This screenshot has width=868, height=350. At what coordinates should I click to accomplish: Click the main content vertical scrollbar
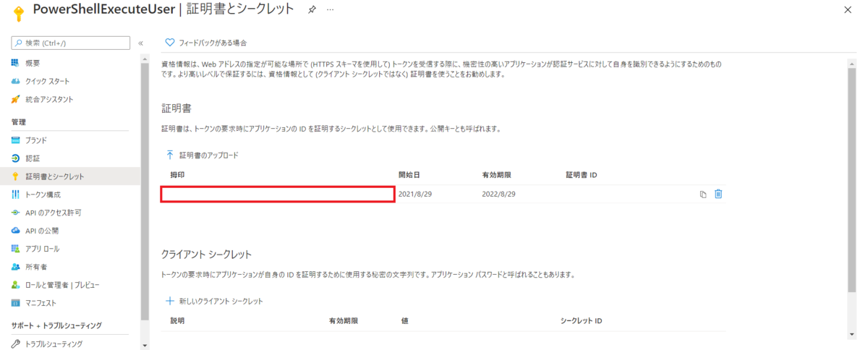coord(851,181)
